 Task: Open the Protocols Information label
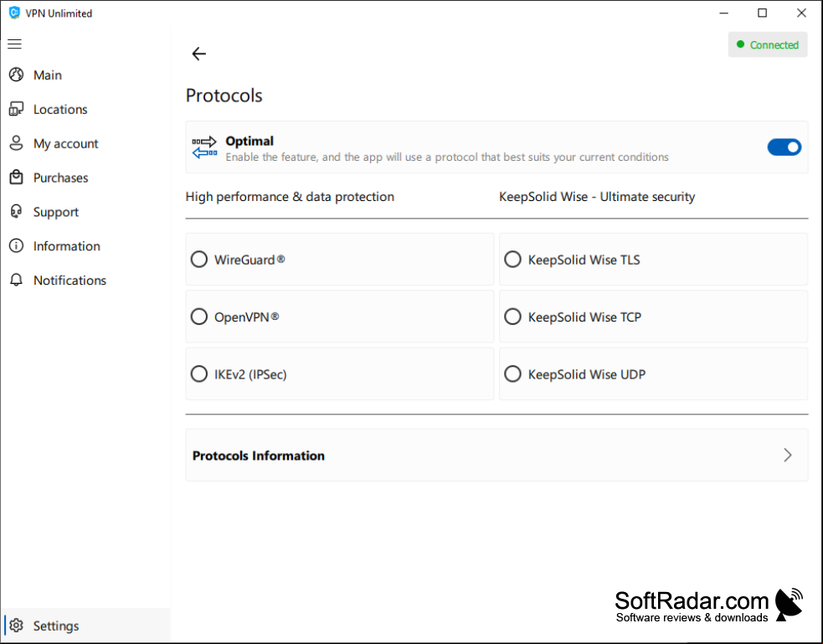click(258, 456)
